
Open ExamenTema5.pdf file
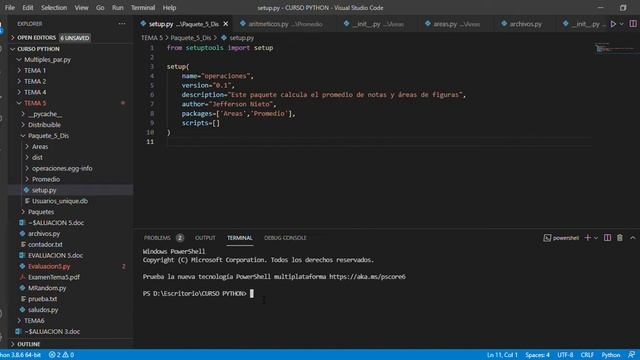(x=53, y=277)
